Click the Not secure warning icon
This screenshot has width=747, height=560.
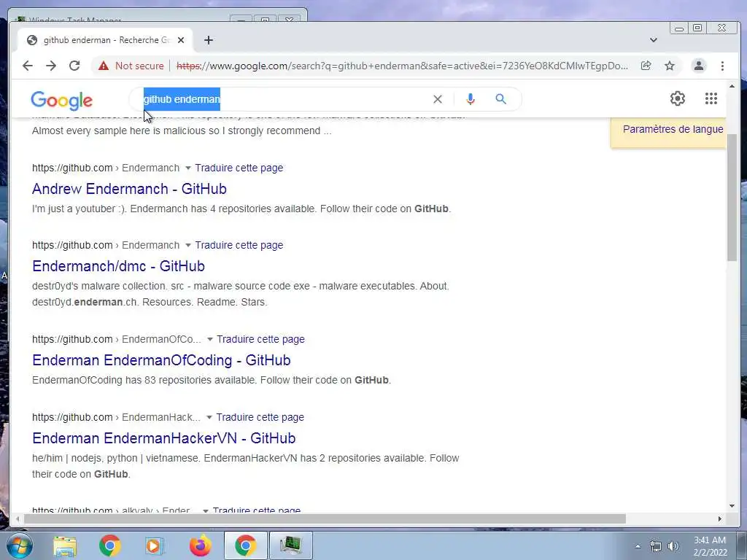pos(104,66)
